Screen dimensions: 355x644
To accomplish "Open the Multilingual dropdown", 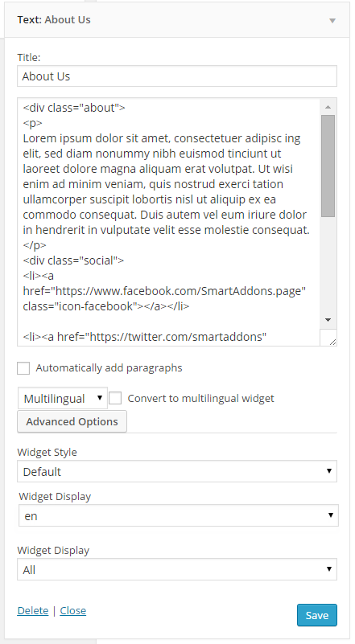I will click(63, 399).
